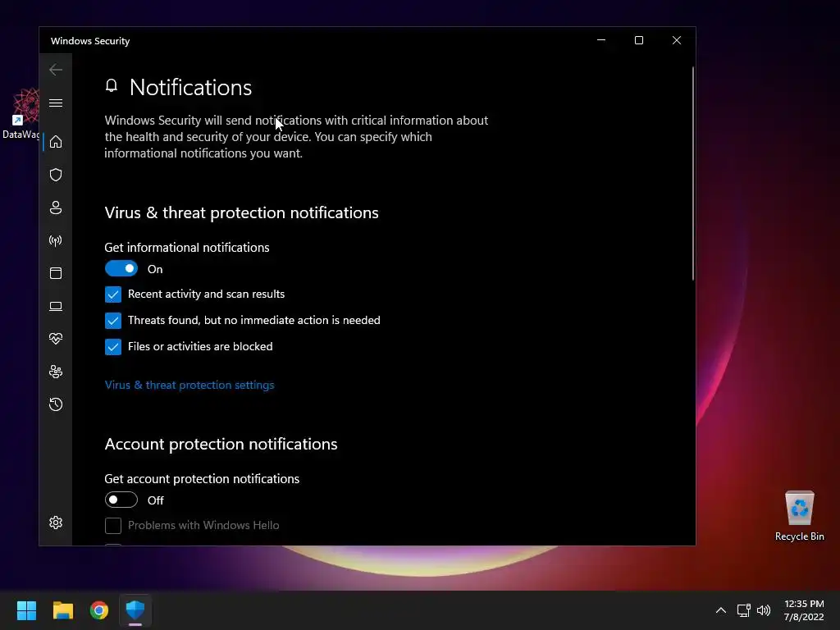Uncheck Recent activity and scan results
This screenshot has width=840, height=630.
pyautogui.click(x=113, y=294)
